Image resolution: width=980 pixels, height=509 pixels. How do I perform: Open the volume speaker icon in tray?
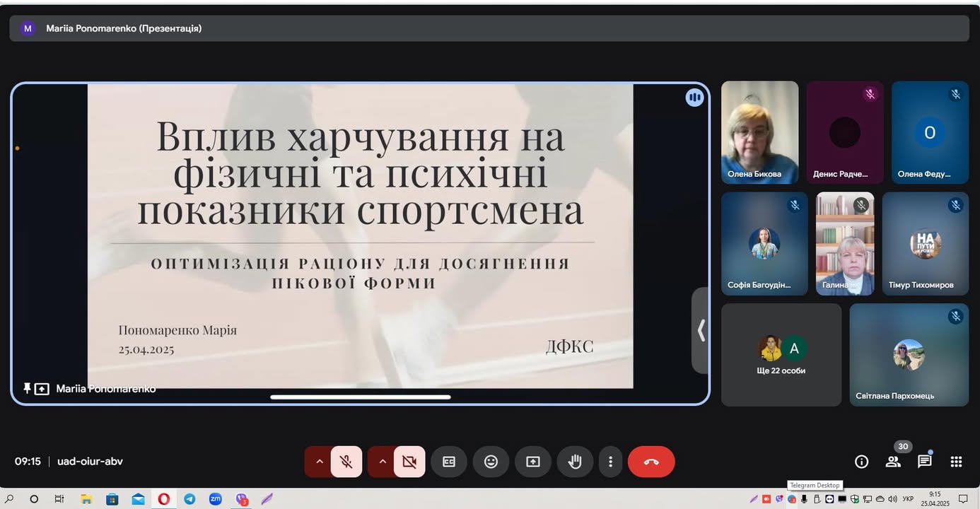[x=892, y=499]
